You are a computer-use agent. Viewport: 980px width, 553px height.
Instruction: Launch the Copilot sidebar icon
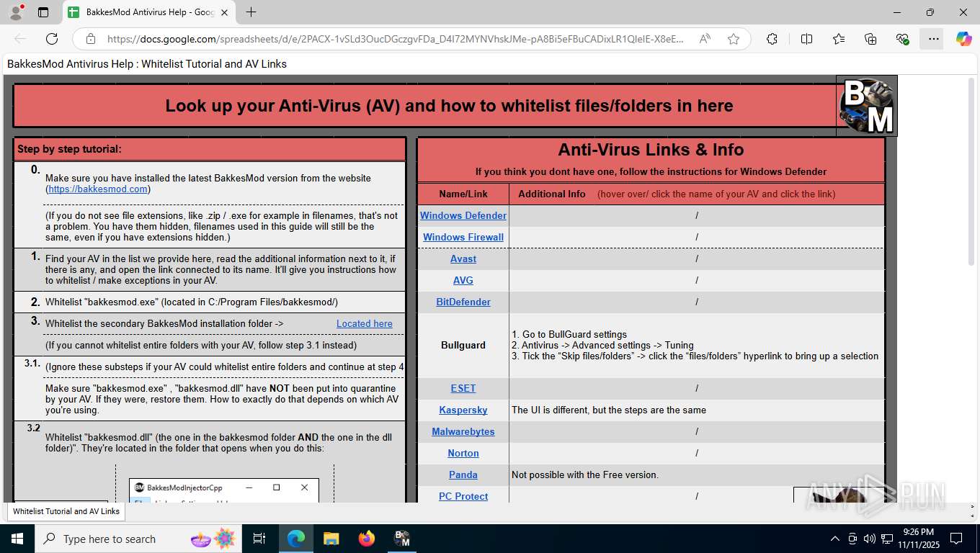[964, 39]
